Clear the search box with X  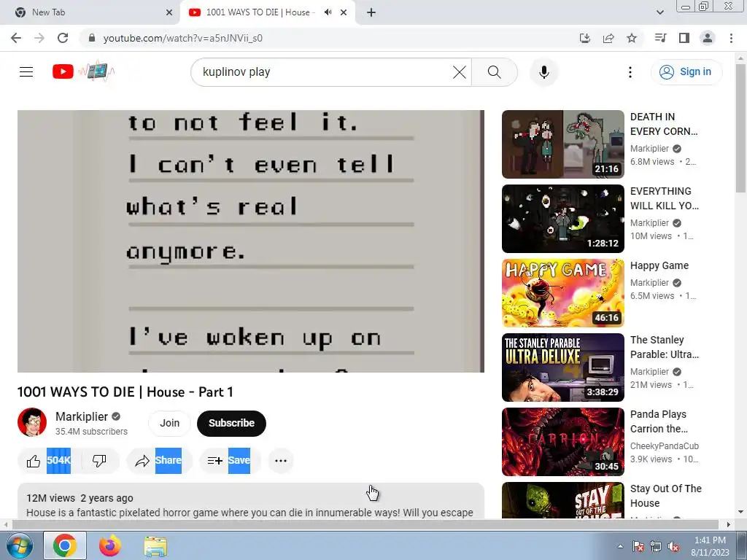point(460,72)
